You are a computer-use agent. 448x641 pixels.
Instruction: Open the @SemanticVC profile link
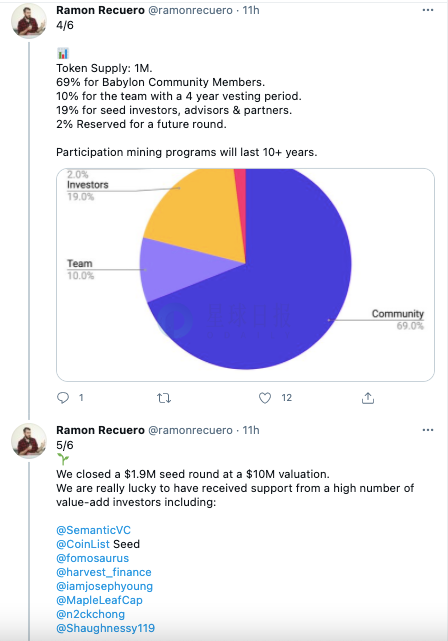[93, 530]
